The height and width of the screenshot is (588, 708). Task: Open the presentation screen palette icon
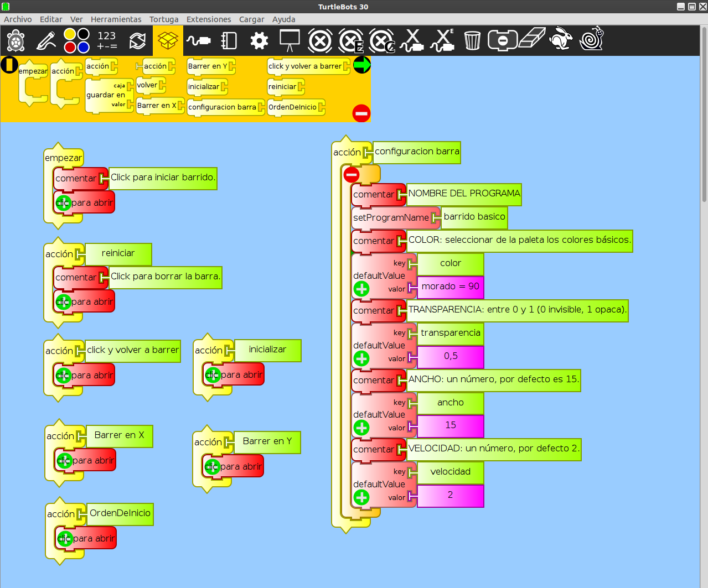pyautogui.click(x=290, y=40)
